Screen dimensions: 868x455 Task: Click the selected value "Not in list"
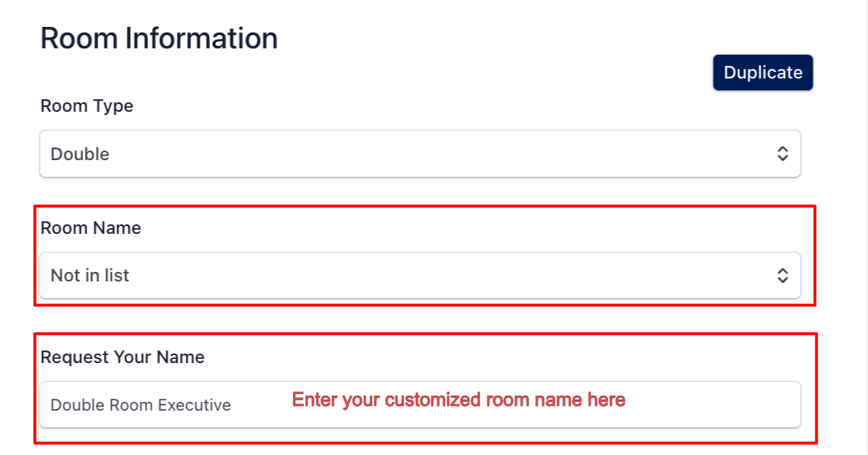pos(89,276)
